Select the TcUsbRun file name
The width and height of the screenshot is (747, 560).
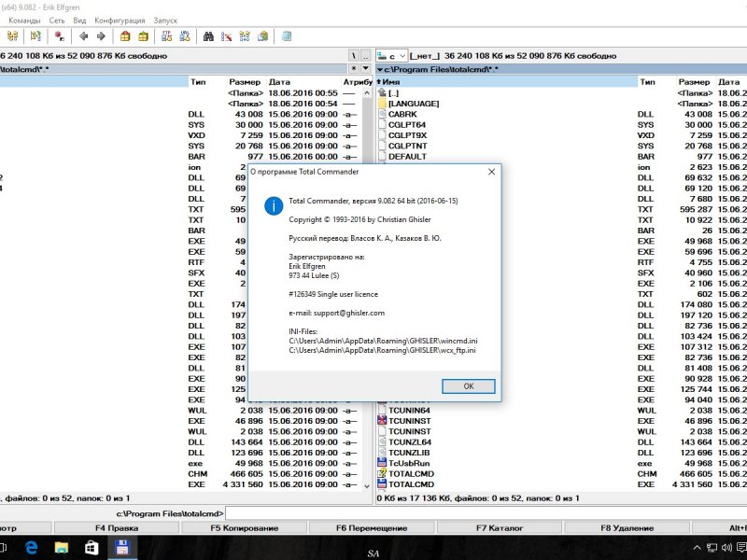click(409, 463)
